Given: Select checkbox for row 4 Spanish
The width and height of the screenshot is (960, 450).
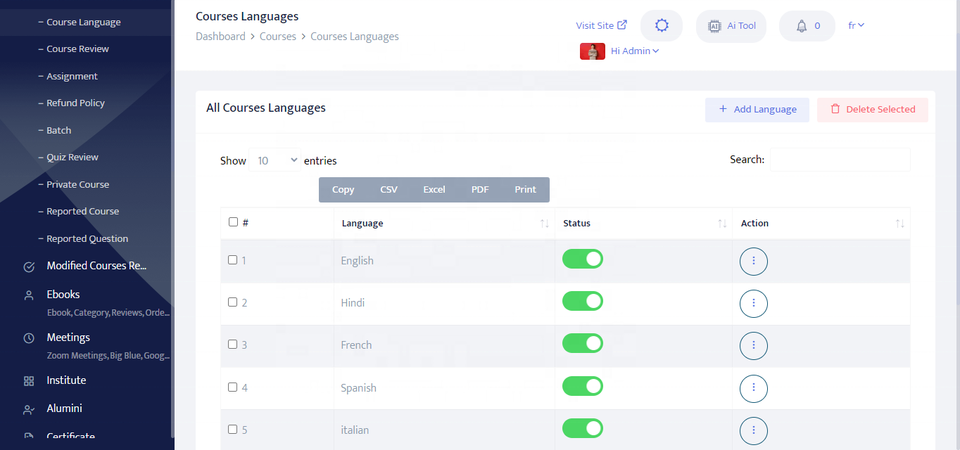Looking at the screenshot, I should [x=233, y=387].
